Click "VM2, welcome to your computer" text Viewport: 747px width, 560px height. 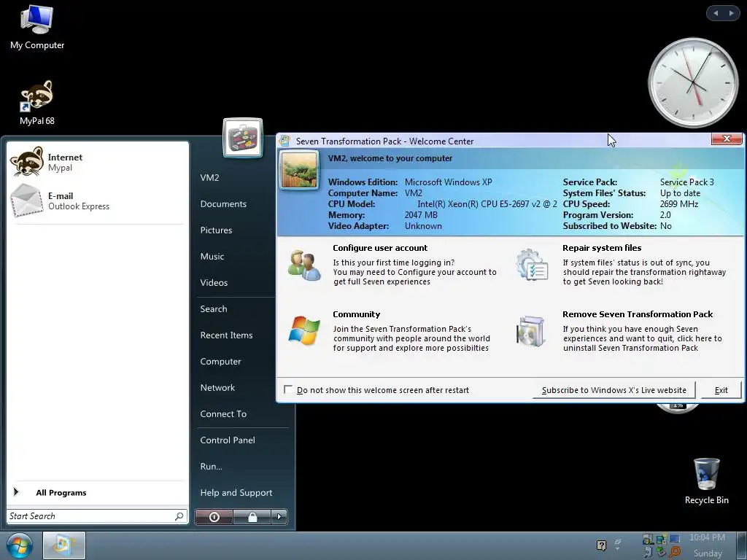tap(390, 158)
